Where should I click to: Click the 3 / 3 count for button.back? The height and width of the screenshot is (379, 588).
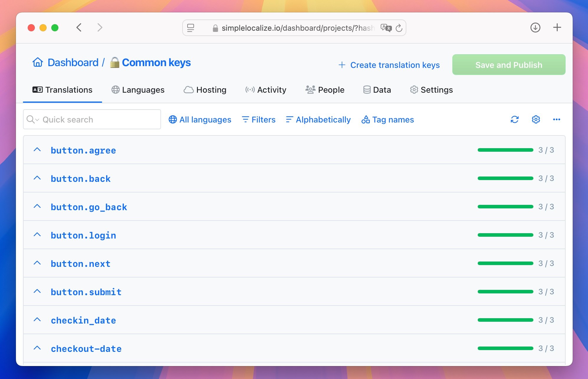tap(546, 178)
